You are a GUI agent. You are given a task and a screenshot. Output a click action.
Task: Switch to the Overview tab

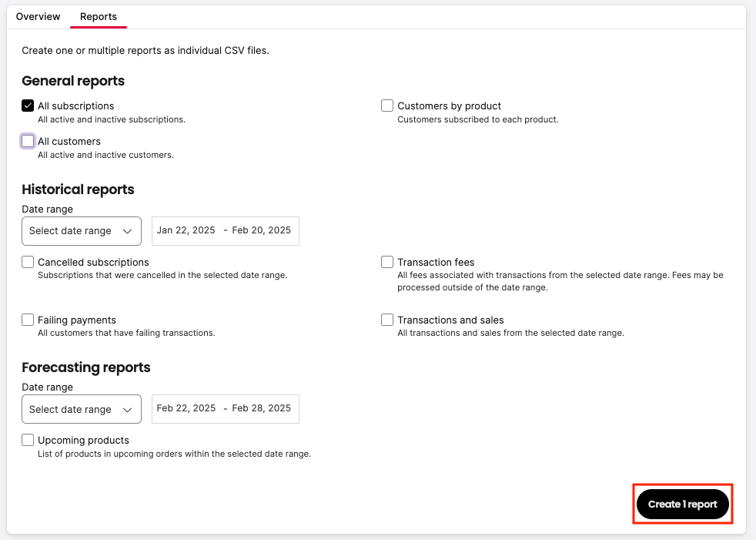click(38, 16)
